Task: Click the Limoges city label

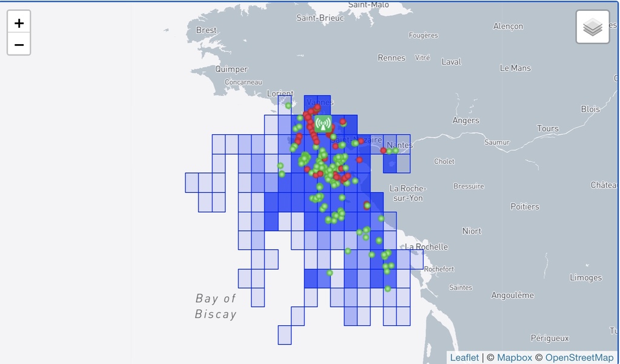Action: tap(586, 278)
